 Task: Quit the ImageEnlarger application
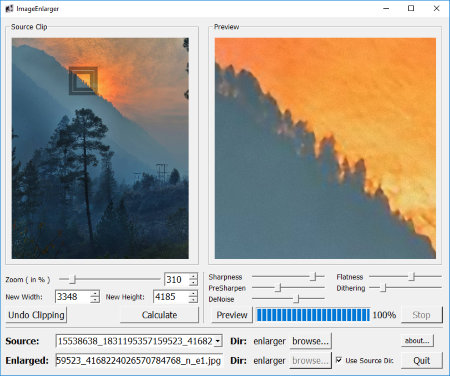422,360
